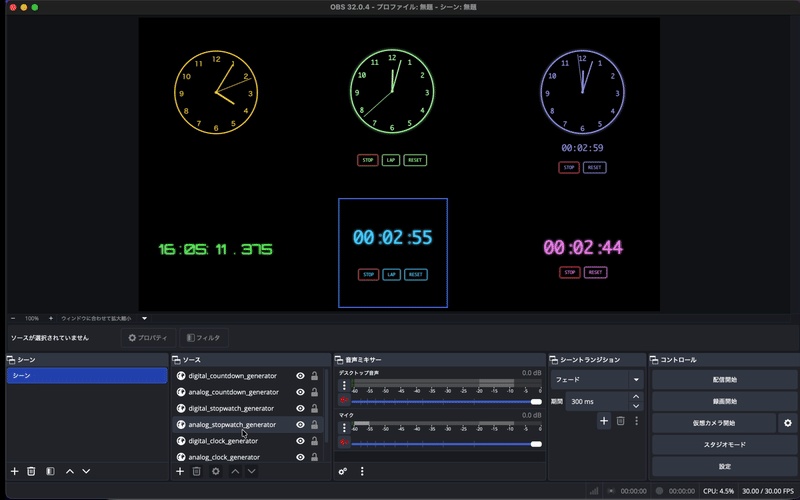Open source Filters button

click(x=204, y=338)
